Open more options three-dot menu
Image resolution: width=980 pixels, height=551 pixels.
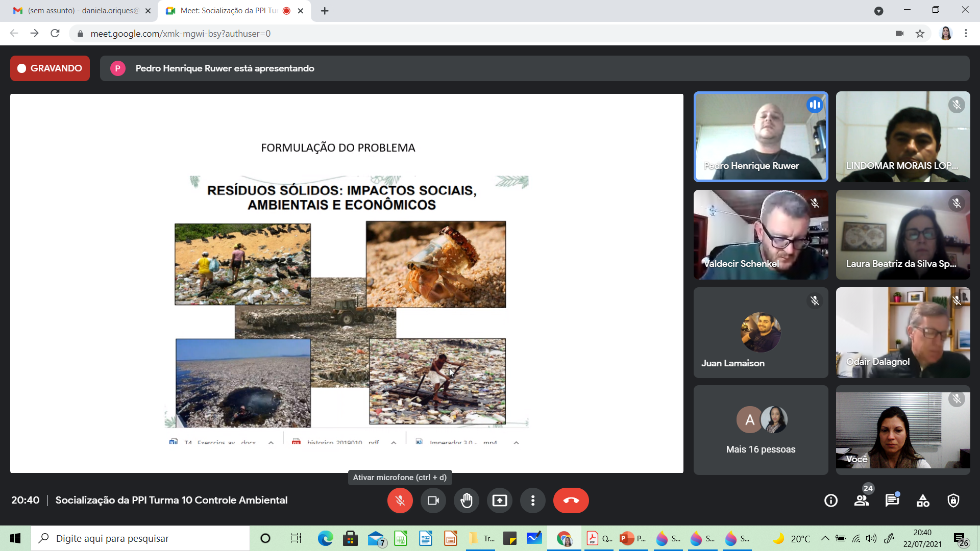[x=532, y=500]
